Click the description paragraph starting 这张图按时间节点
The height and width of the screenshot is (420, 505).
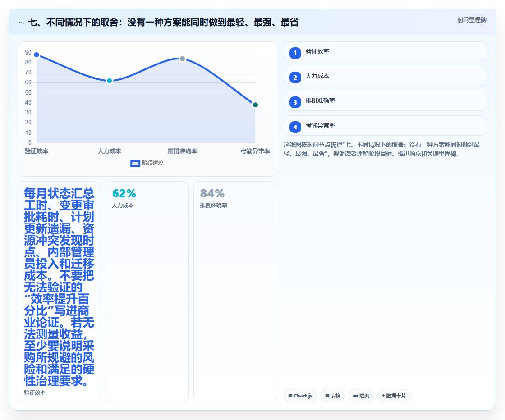[x=382, y=149]
